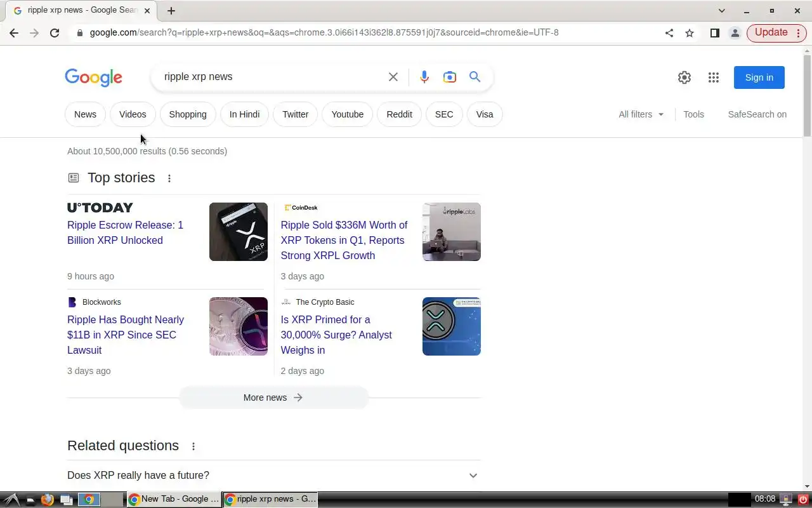The height and width of the screenshot is (508, 812).
Task: Expand 'Does XRP really have a future?' chevron
Action: tap(473, 476)
